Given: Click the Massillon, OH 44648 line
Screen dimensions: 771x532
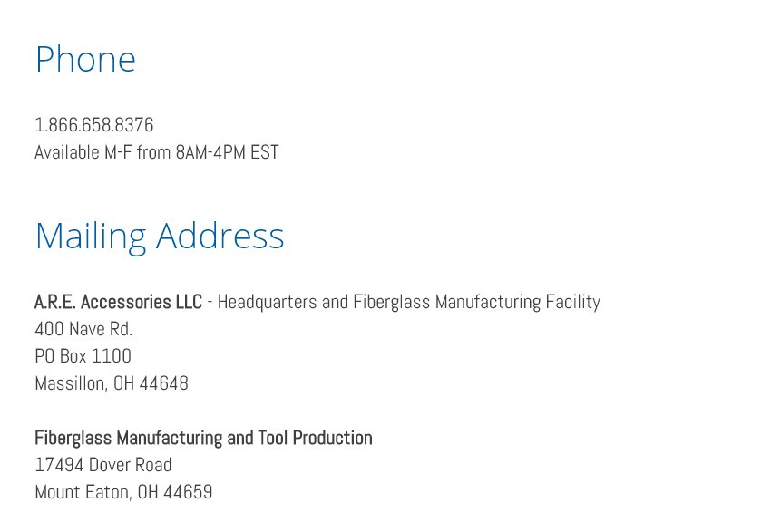Looking at the screenshot, I should (112, 383).
